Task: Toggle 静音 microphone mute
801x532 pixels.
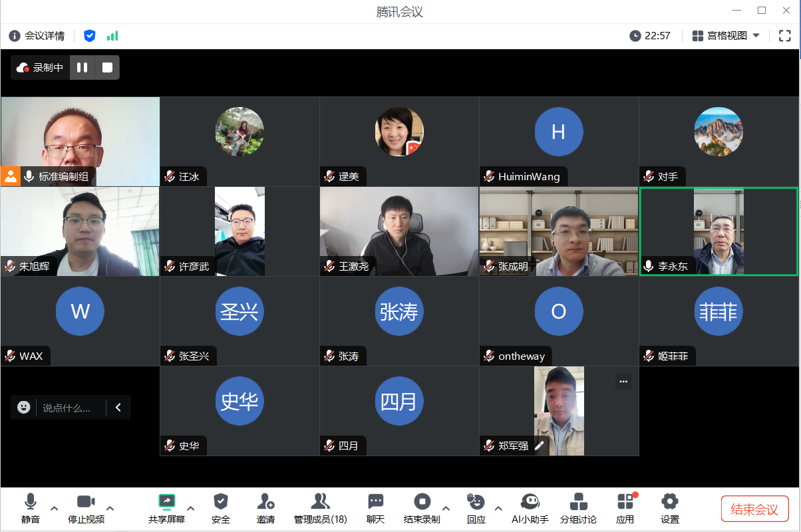Action: (30, 508)
